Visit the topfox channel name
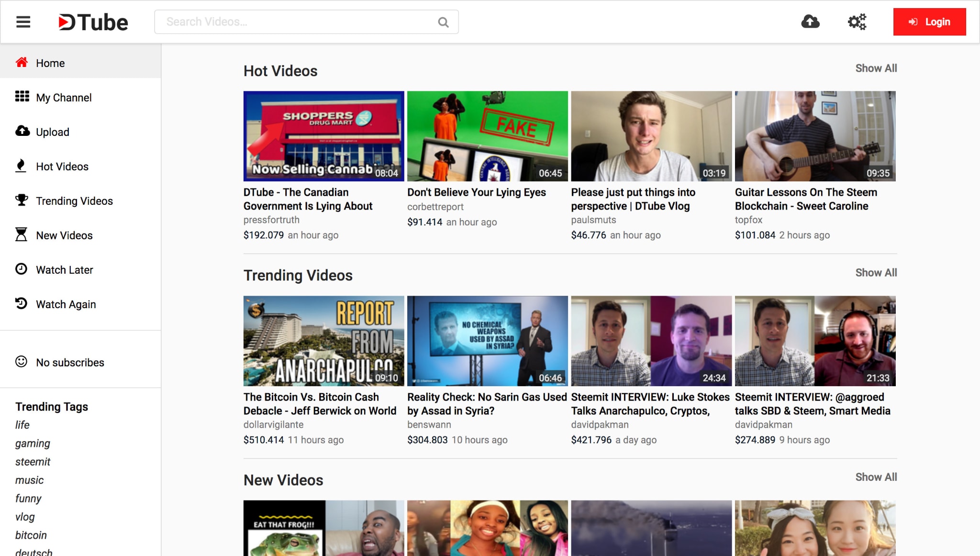This screenshot has width=980, height=556. 748,220
